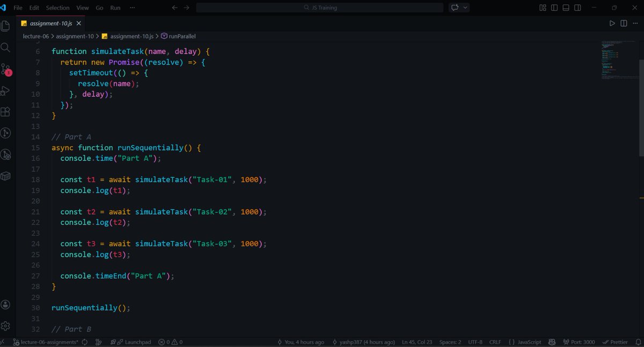Open the Extensions view
Viewport: 644px width, 347px height.
click(5, 112)
